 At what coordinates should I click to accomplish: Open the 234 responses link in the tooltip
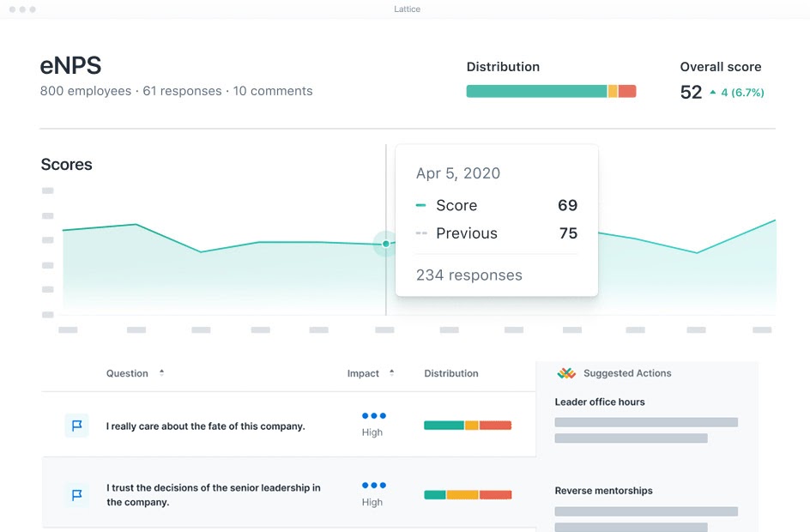point(468,275)
